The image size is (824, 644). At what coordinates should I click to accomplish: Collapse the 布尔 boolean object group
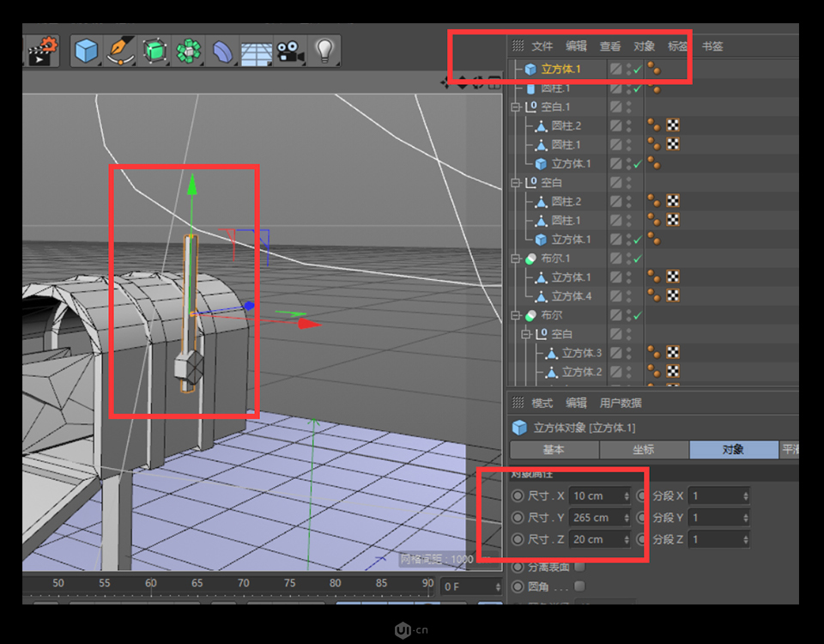tap(514, 314)
